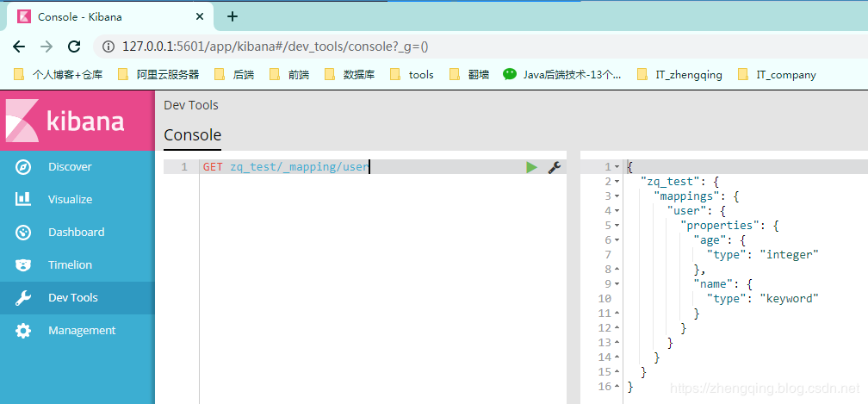Open Visualize bar chart icon

23,199
